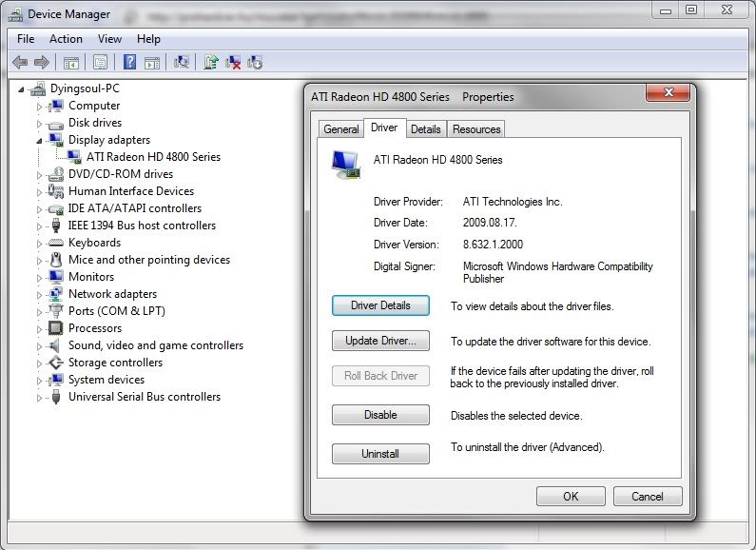756x550 pixels.
Task: Collapse the Display adapters node
Action: [x=39, y=141]
